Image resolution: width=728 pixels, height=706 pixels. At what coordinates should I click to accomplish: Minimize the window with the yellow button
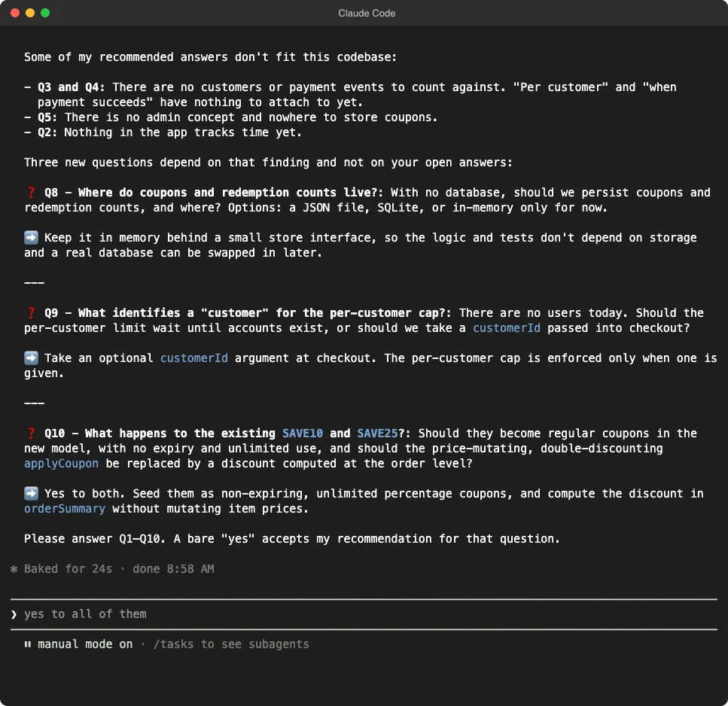30,13
